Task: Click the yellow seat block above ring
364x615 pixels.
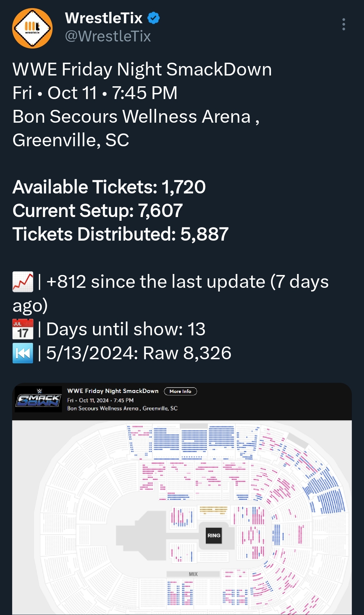Action: tap(213, 510)
